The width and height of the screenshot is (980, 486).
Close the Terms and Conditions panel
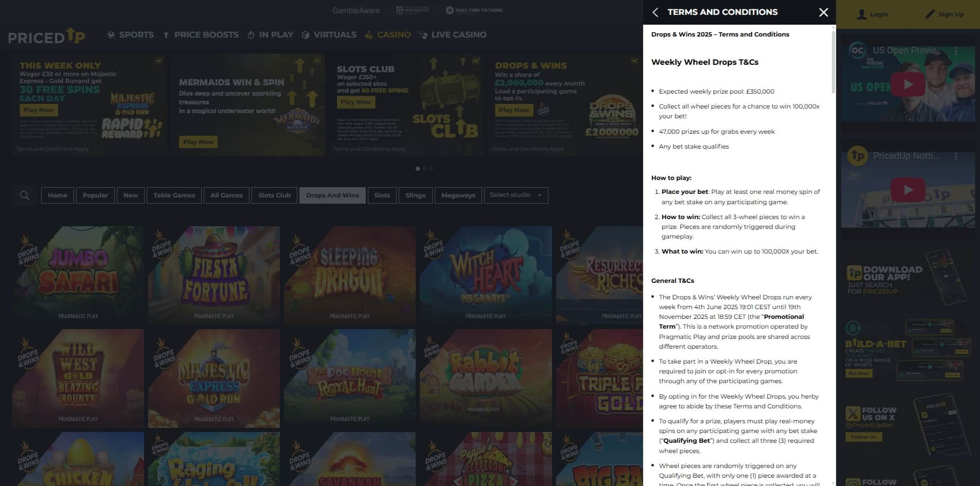pos(824,12)
